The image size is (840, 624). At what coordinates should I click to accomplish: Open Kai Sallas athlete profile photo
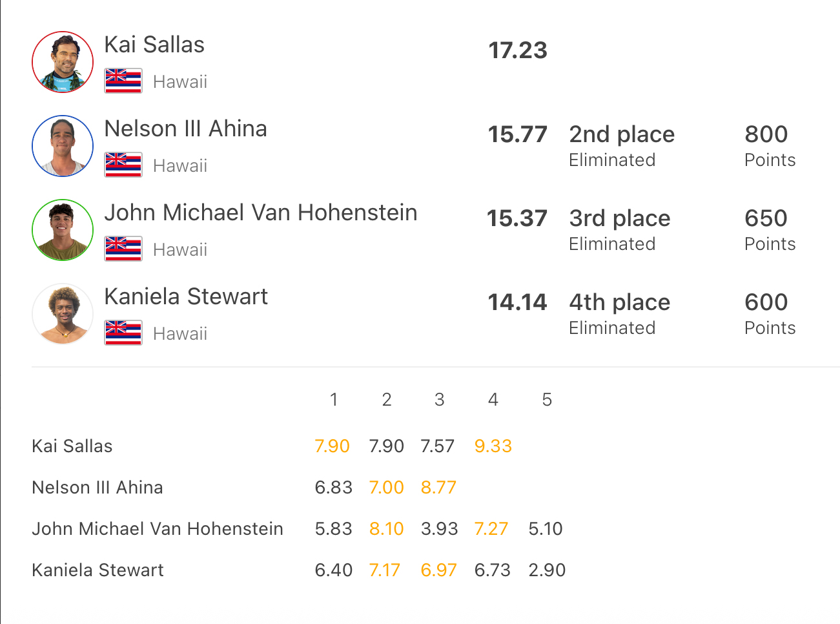(63, 62)
